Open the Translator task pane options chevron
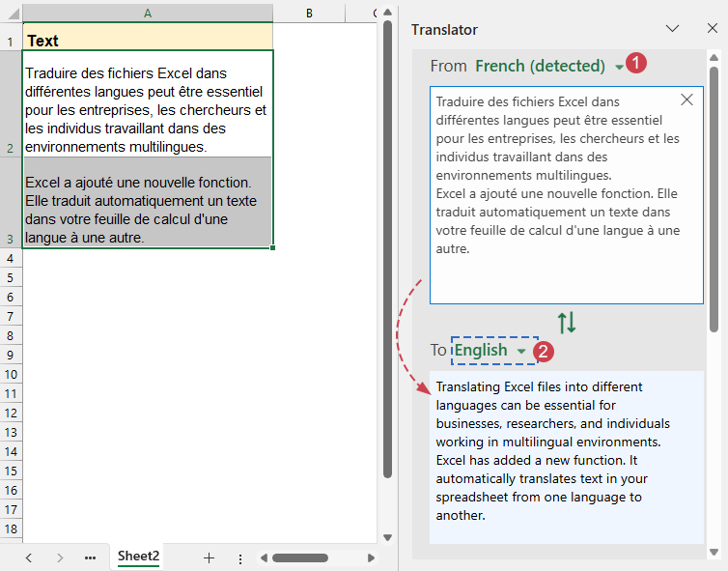Viewport: 728px width, 571px height. 673,30
